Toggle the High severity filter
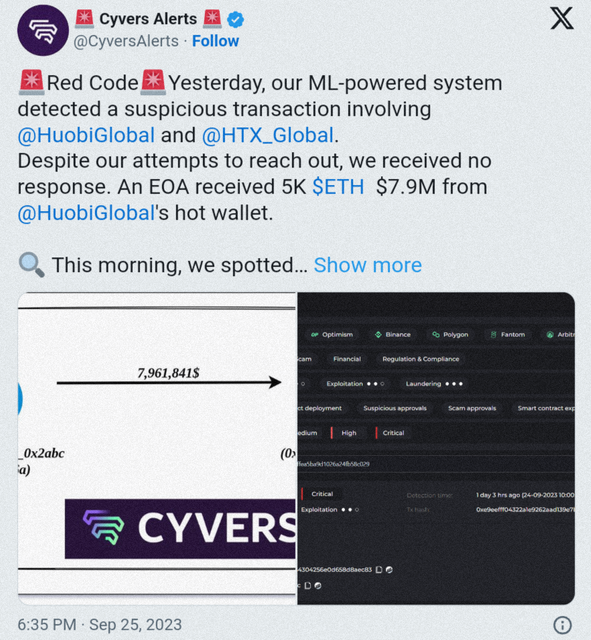 345,433
